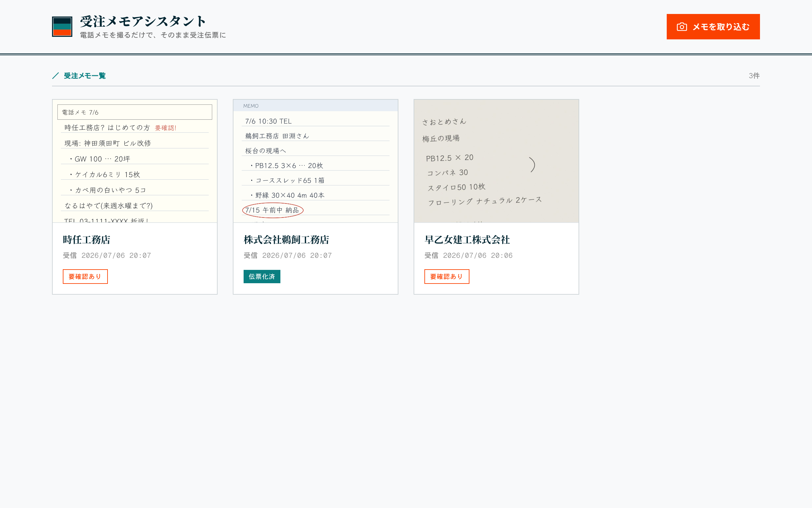
Task: Click the 3件 count label
Action: 754,76
